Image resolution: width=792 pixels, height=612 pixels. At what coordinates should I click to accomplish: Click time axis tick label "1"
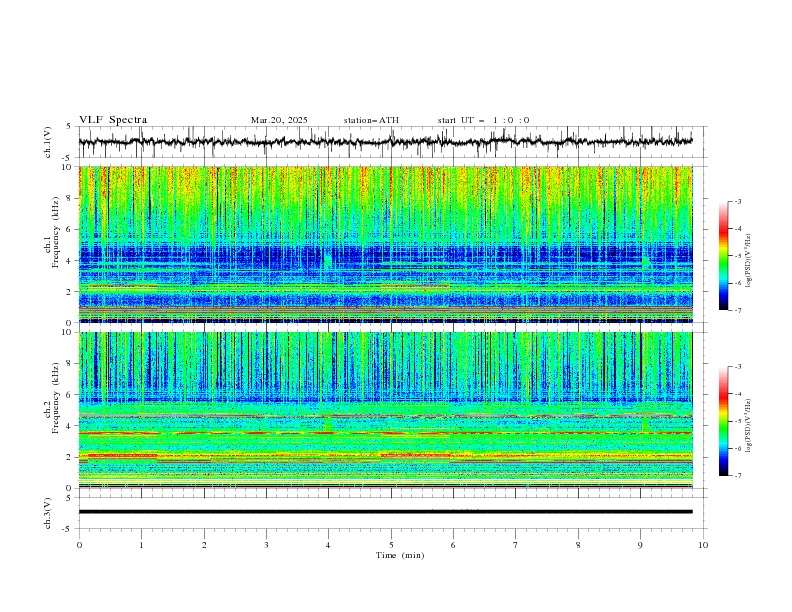tap(141, 545)
